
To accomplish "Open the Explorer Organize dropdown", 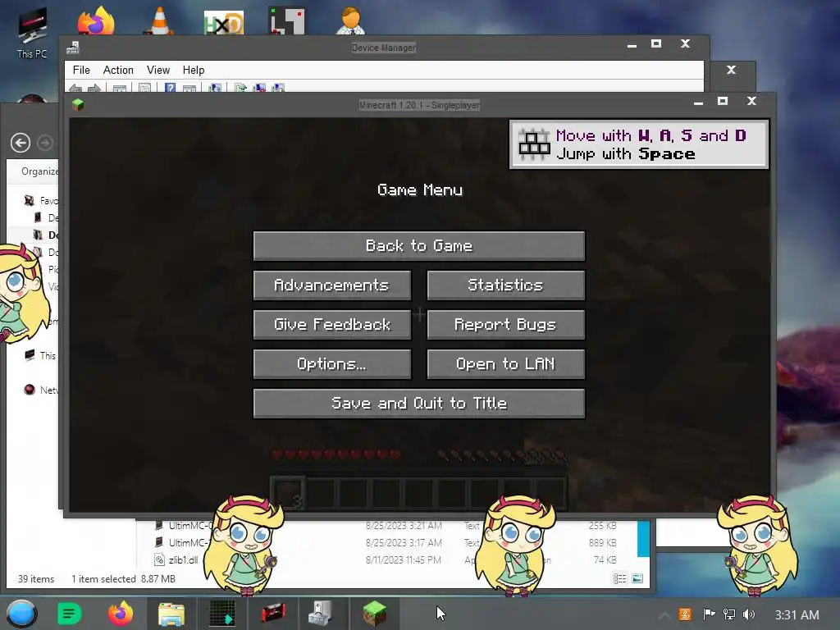I will pos(39,171).
